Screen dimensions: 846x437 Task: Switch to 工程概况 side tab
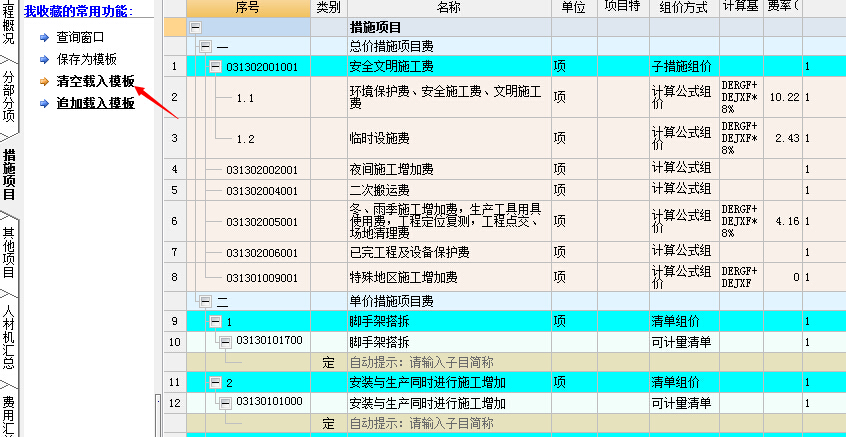(x=9, y=23)
